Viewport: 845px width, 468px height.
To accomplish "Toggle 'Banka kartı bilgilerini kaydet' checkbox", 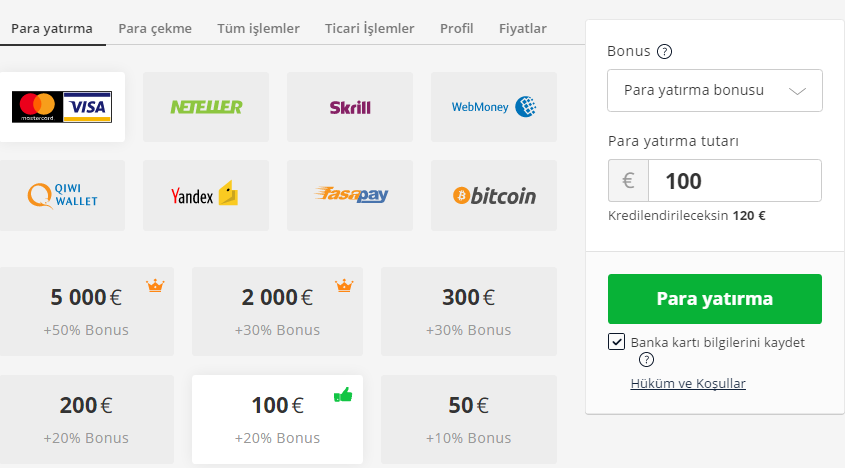I will coord(617,342).
